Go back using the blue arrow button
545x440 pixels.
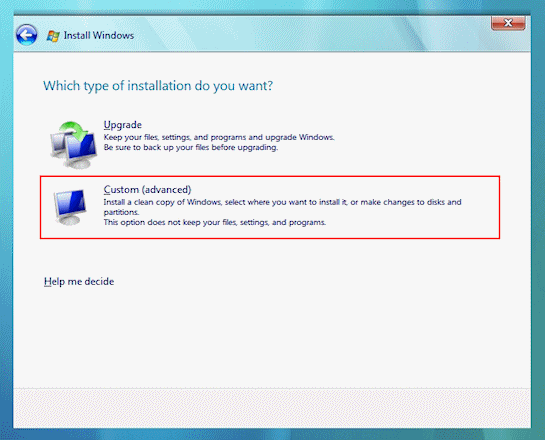[x=26, y=35]
